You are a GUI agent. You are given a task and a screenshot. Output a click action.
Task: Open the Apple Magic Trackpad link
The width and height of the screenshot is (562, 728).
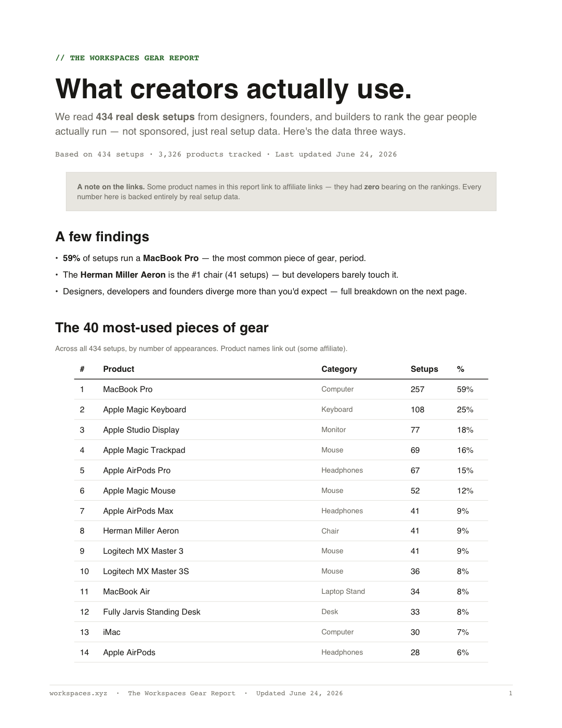click(144, 450)
